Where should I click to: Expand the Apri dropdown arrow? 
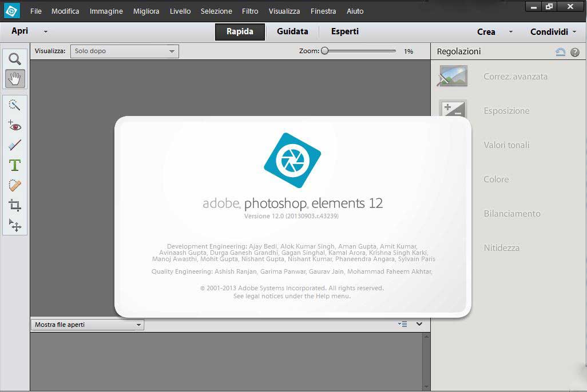[46, 32]
